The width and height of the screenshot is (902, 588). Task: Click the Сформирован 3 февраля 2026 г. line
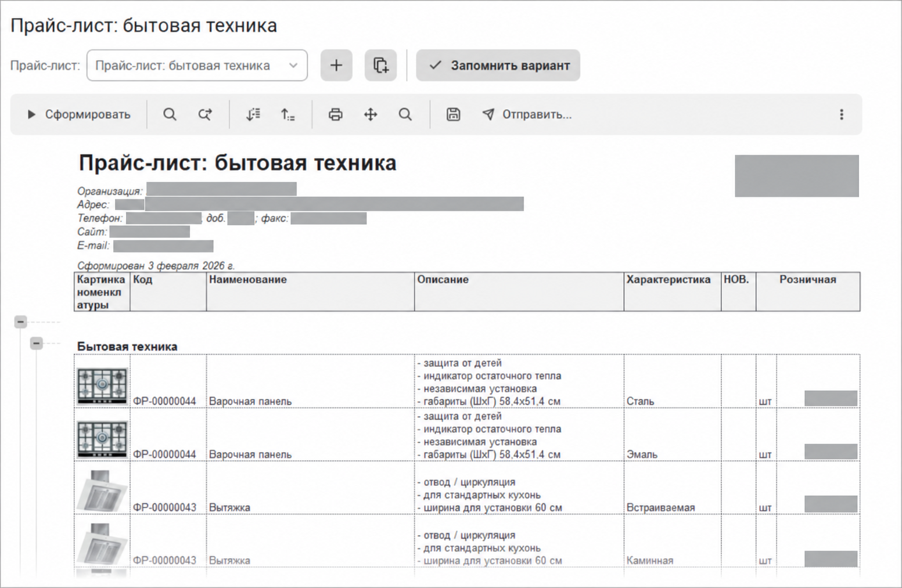156,265
